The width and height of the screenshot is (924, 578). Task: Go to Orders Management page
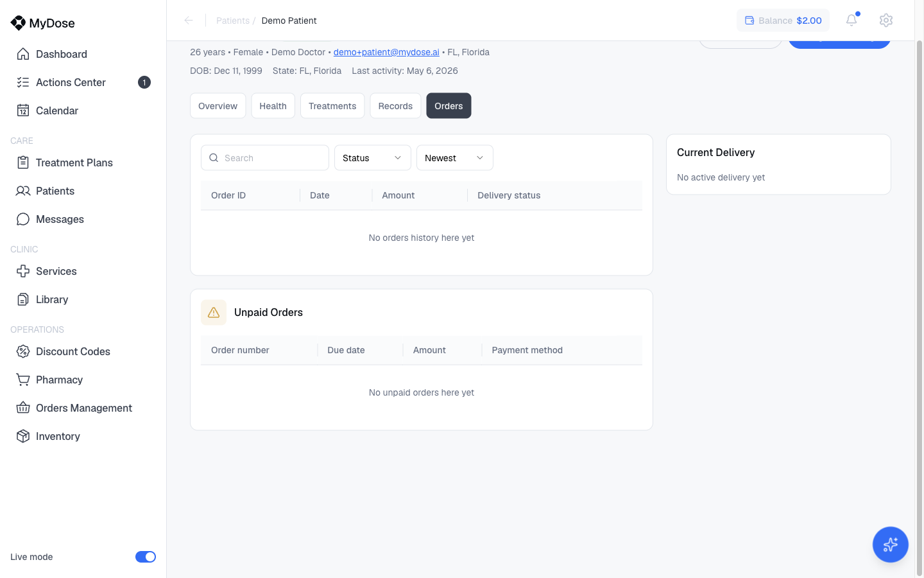tap(83, 408)
